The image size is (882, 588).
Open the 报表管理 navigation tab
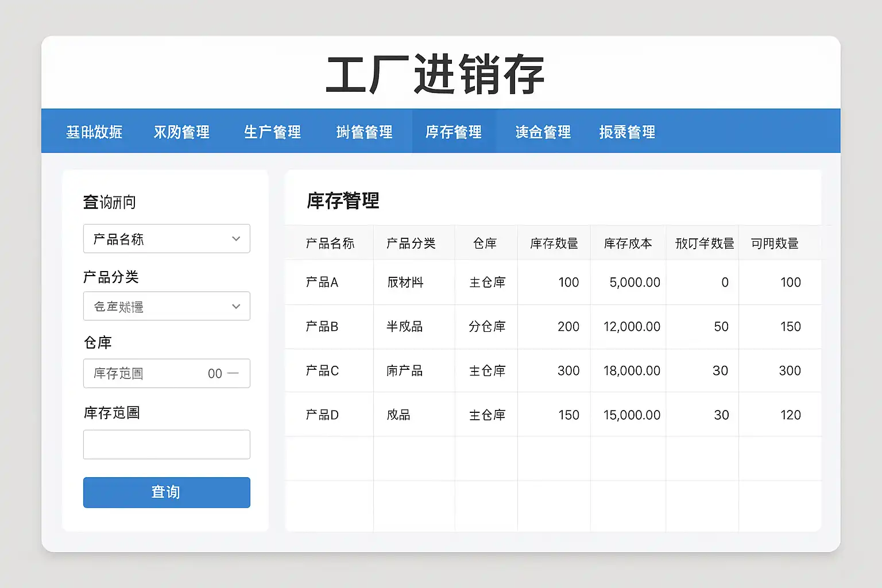627,132
